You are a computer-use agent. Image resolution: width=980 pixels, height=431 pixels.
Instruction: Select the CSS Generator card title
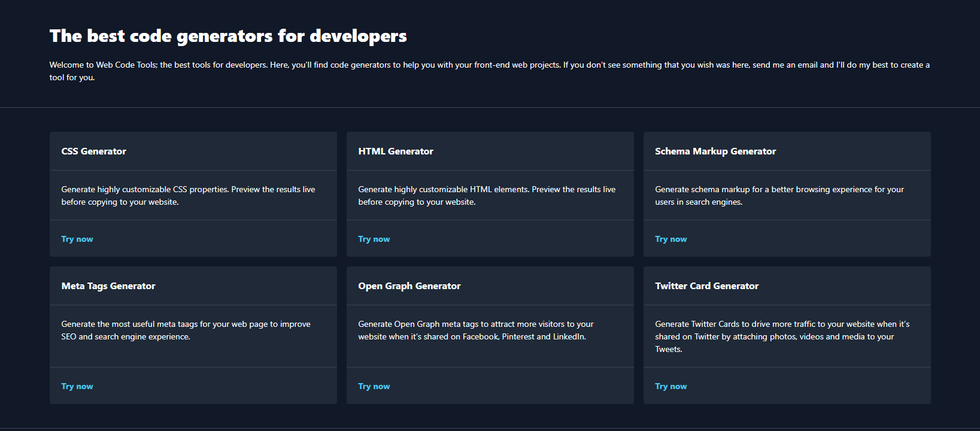point(93,151)
